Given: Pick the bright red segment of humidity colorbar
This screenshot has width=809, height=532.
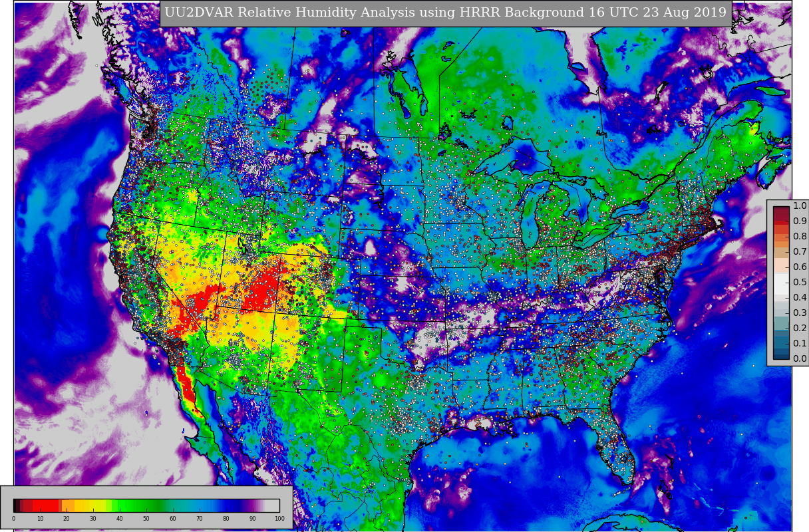Looking at the screenshot, I should click(x=45, y=505).
